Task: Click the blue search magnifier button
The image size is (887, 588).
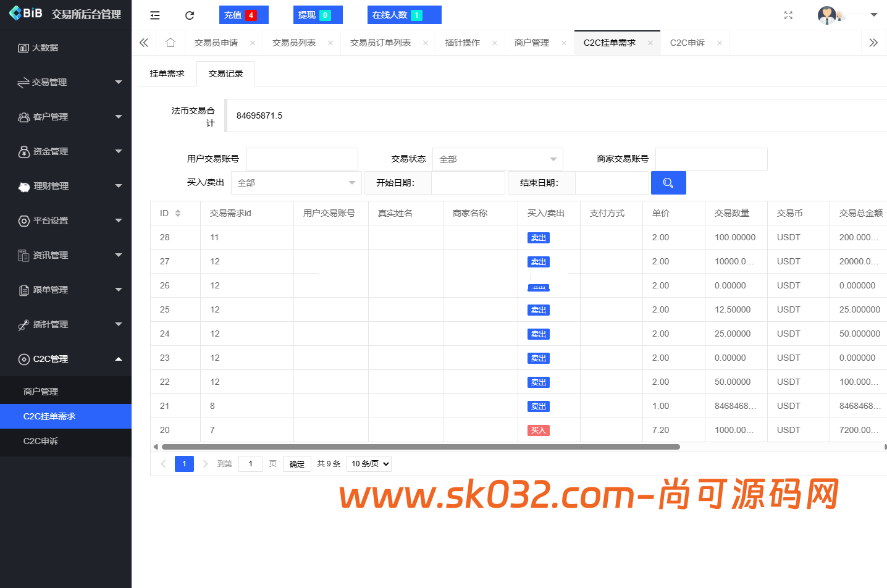Action: 668,182
